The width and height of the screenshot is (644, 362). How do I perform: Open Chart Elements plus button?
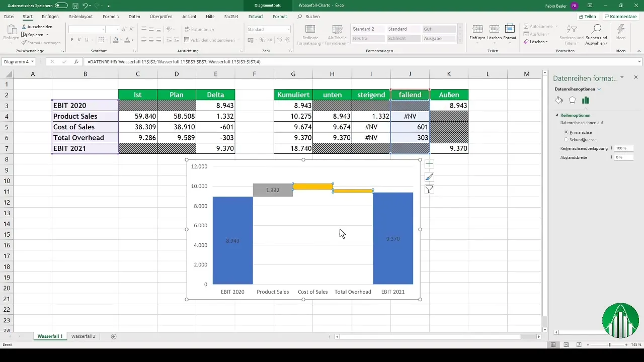click(x=429, y=164)
